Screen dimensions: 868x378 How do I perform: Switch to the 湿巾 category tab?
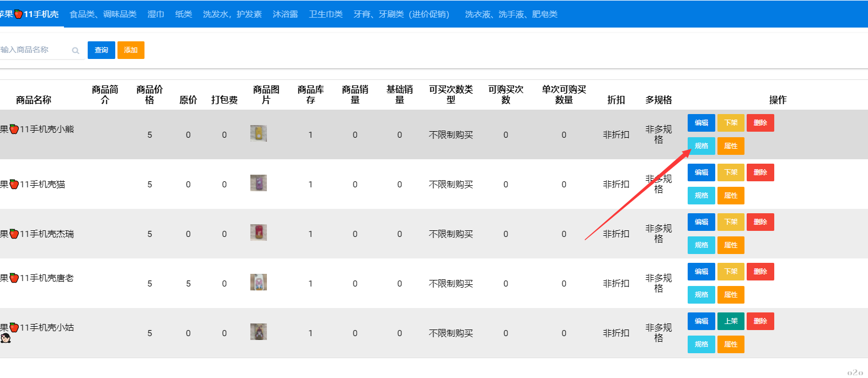click(x=156, y=14)
